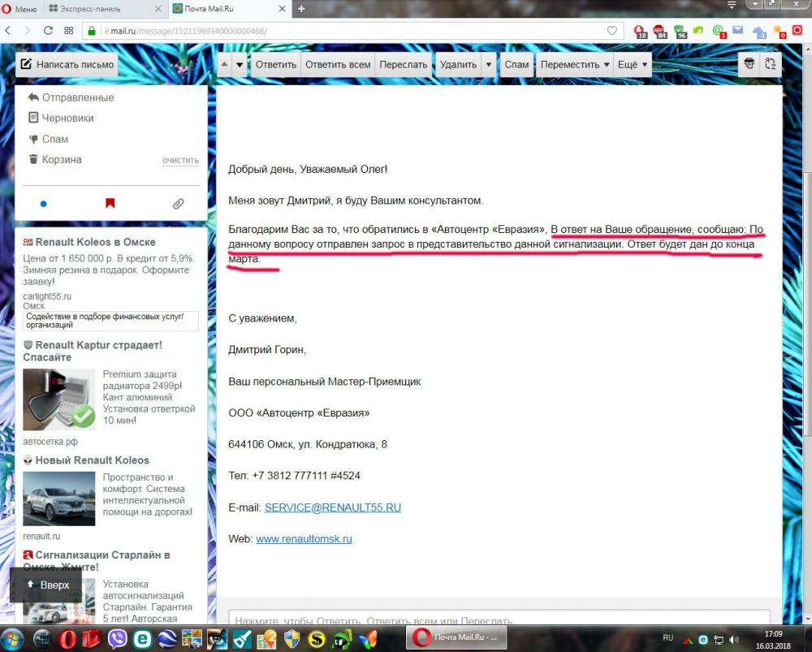Click the очистить link beside Корзина
The height and width of the screenshot is (652, 812).
tap(180, 160)
